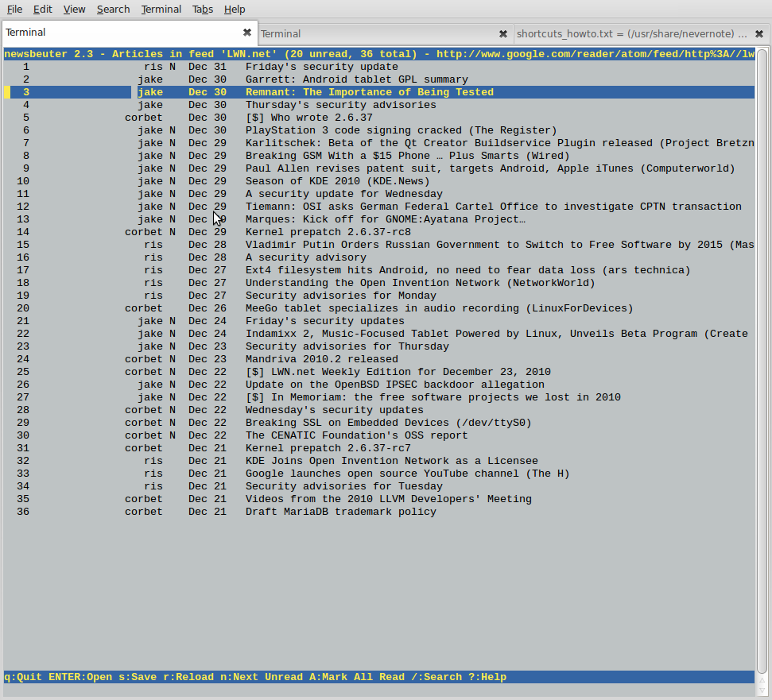
Task: Open the Help menu
Action: coord(235,10)
